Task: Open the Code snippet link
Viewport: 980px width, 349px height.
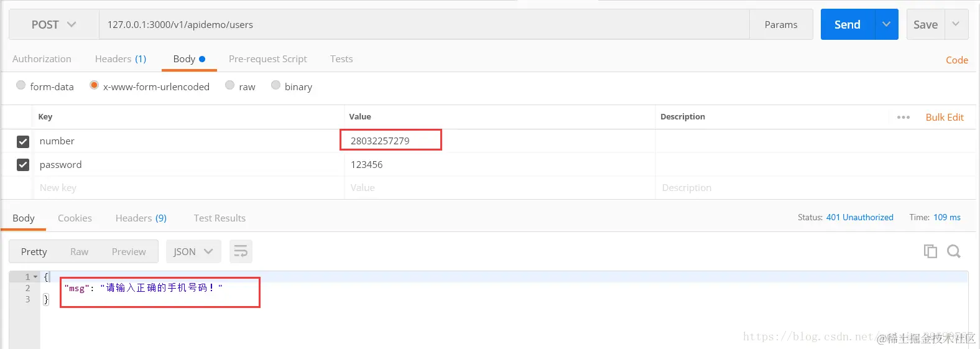Action: click(x=957, y=60)
